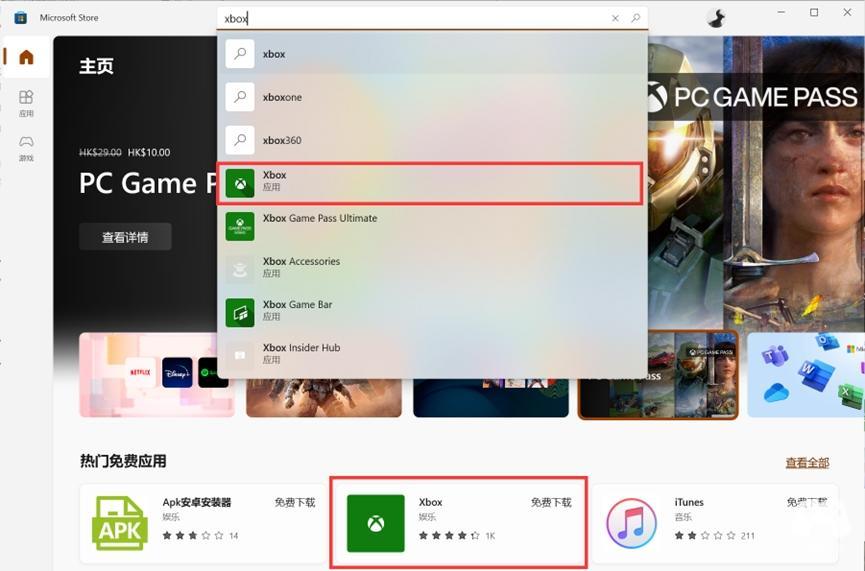Click the Xbox card star rating

tap(449, 535)
